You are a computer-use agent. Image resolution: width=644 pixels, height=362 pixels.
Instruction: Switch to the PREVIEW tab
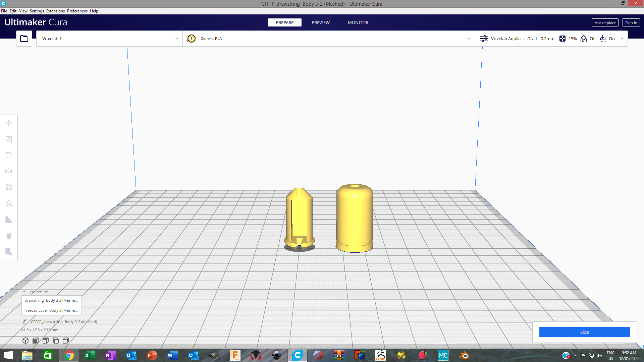[x=320, y=22]
